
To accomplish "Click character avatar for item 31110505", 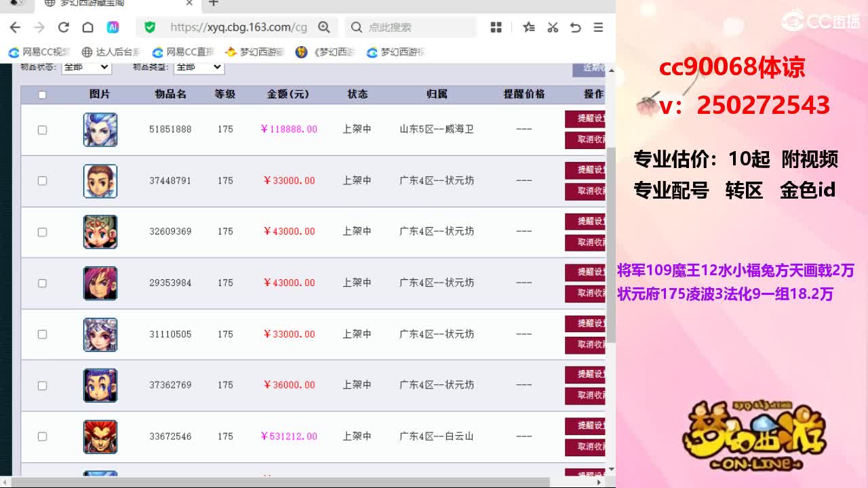I will 100,335.
